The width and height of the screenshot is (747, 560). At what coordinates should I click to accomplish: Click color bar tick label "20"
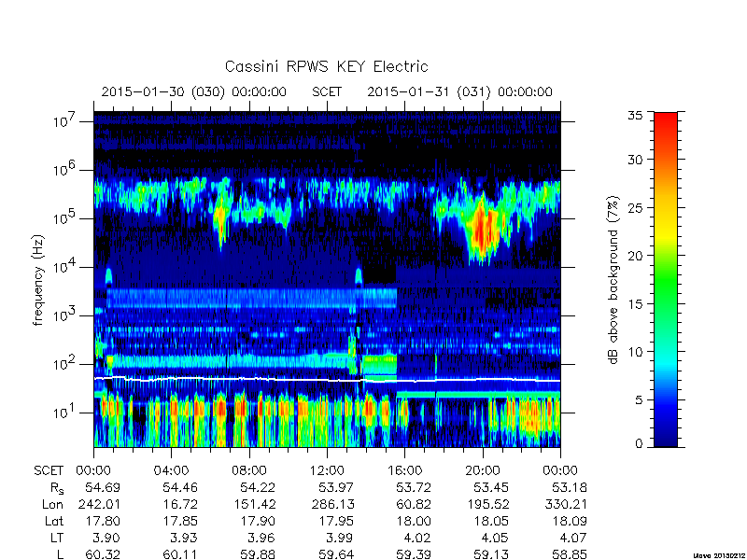tap(636, 255)
